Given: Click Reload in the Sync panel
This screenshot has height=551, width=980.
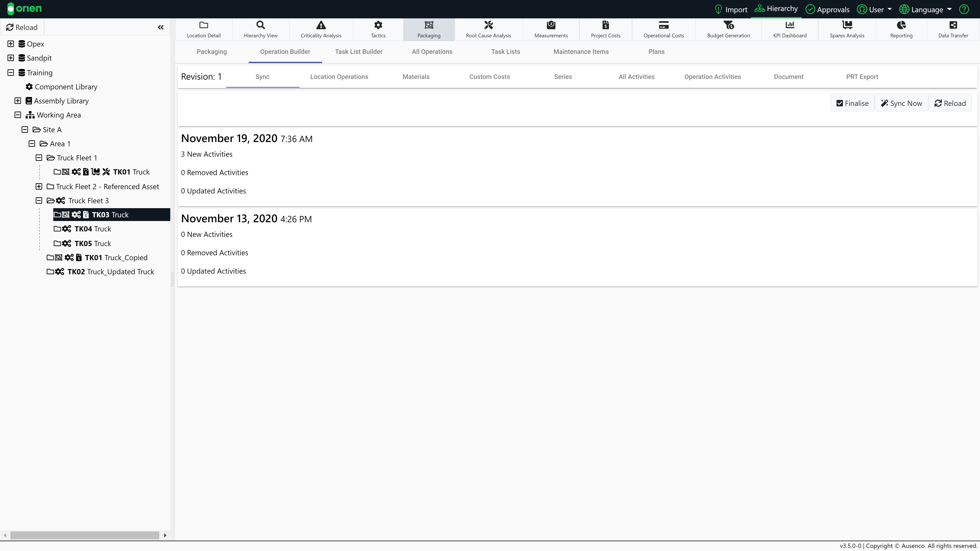Looking at the screenshot, I should [x=950, y=103].
